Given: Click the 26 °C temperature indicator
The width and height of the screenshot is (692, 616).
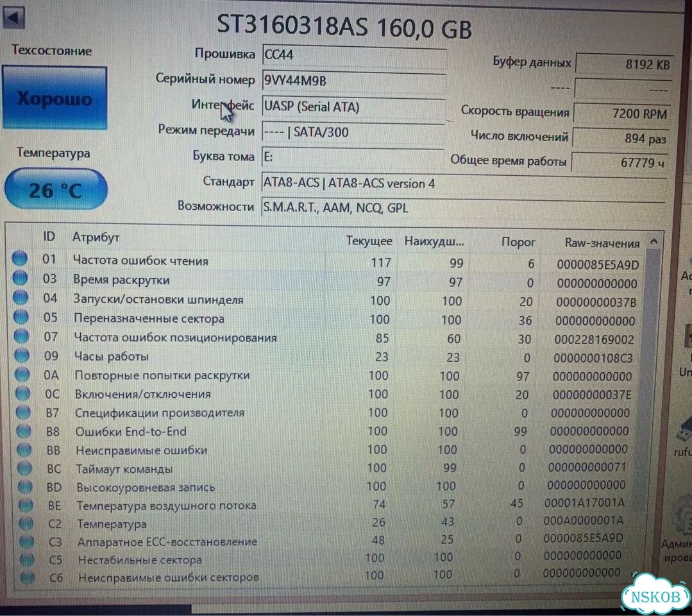Looking at the screenshot, I should (x=56, y=189).
